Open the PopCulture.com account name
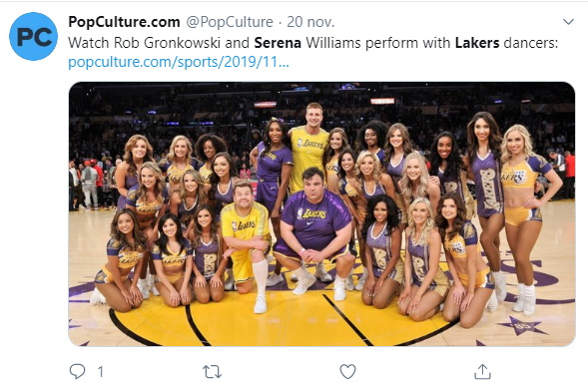 124,22
